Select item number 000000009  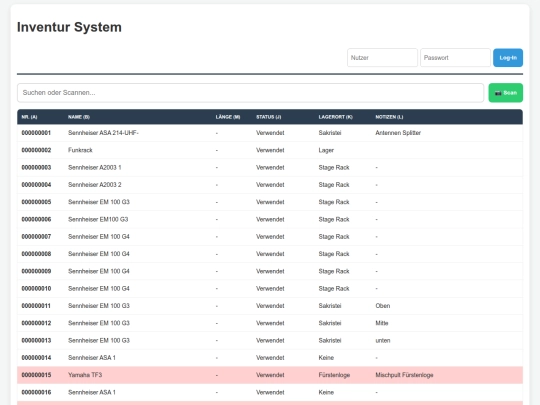[x=36, y=271]
